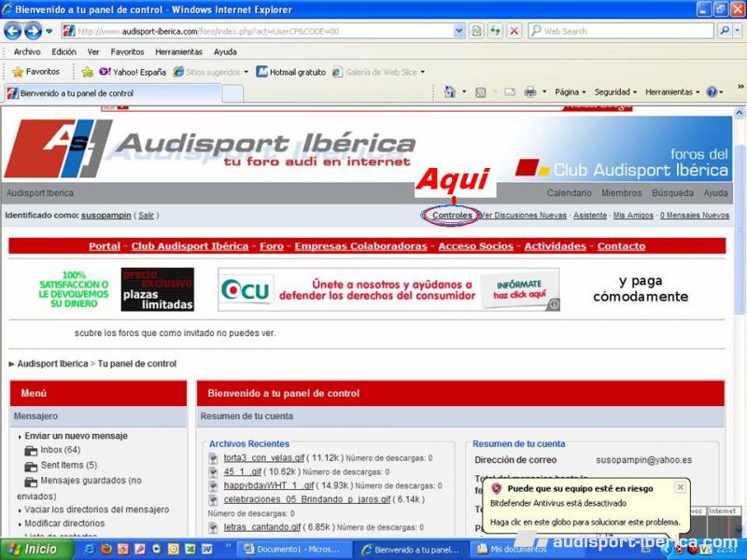Select the 'Bienvenido a tu panel de control' tab

coord(113,93)
